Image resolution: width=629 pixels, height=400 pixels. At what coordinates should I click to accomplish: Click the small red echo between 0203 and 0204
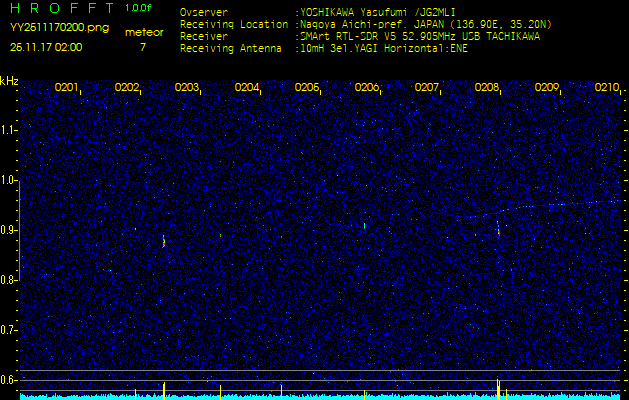coord(220,236)
